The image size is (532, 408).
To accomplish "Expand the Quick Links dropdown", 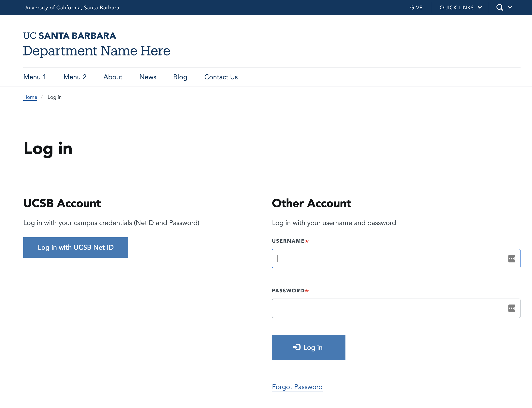I will click(x=461, y=7).
